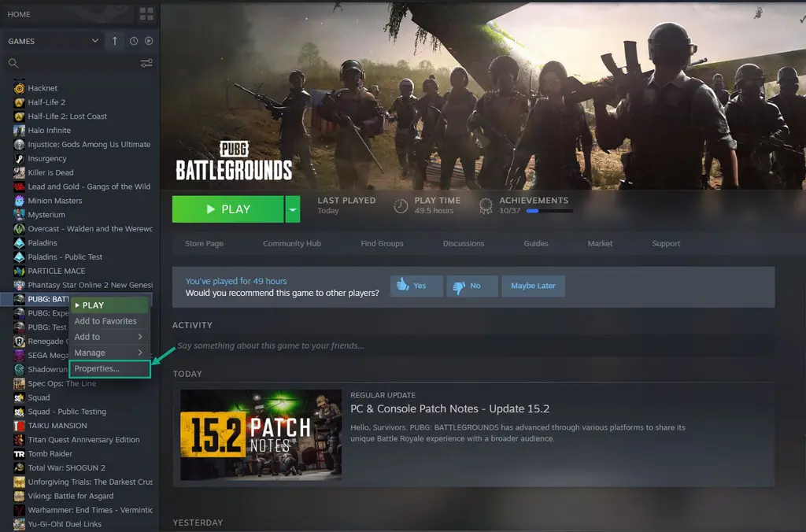Open PC & Console Patch Notes - Update 15.2

pyautogui.click(x=449, y=408)
